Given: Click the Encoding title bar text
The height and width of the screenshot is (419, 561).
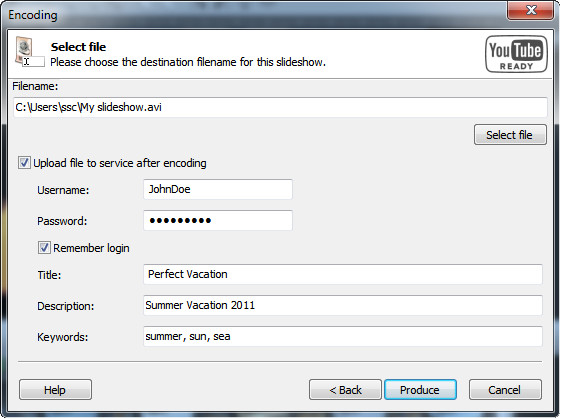Looking at the screenshot, I should tap(33, 15).
